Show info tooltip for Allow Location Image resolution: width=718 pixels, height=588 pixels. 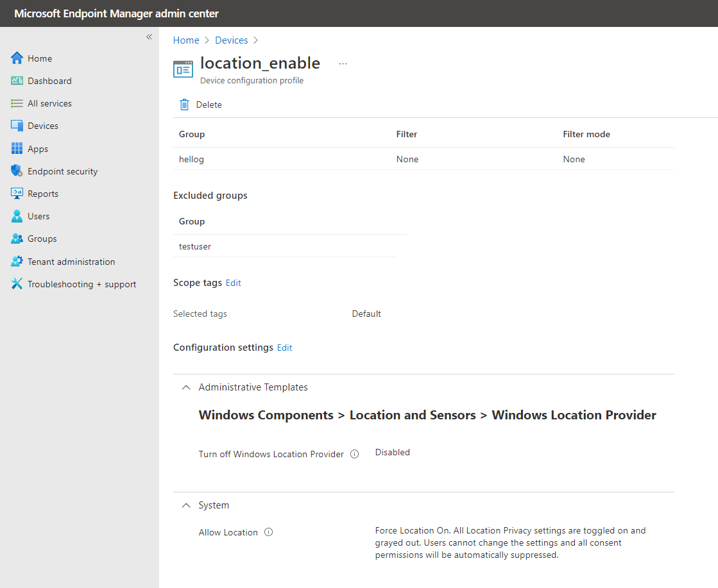tap(269, 532)
